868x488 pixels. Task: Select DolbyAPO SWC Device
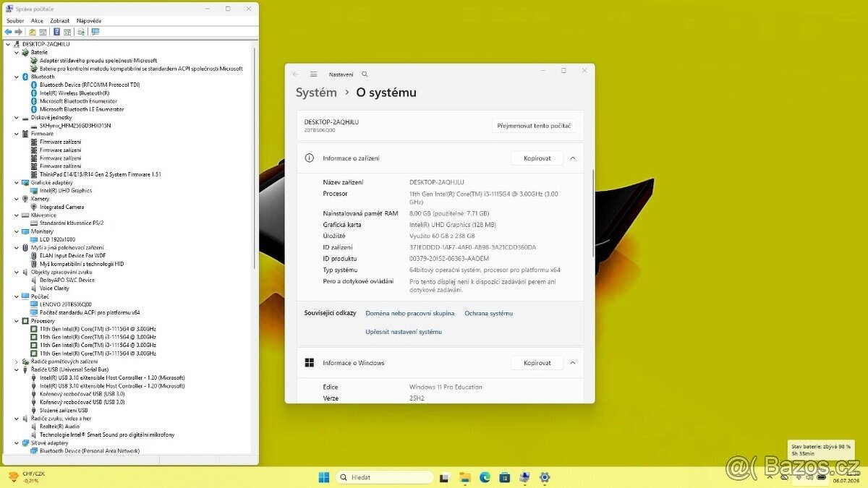pyautogui.click(x=67, y=281)
